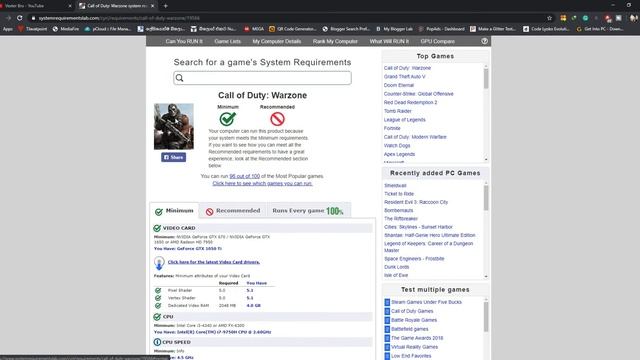Open the My Blogger Lab bookmark
Screen dimensions: 640x360
click(394, 29)
